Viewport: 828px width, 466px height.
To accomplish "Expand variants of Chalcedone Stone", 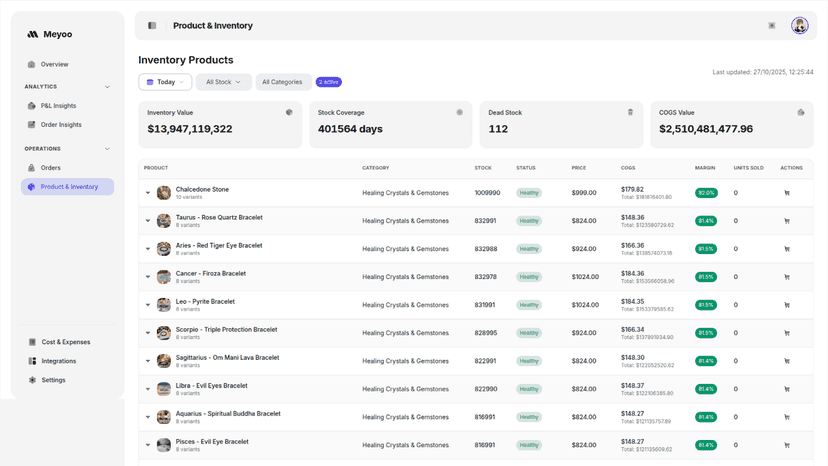I will click(x=148, y=193).
